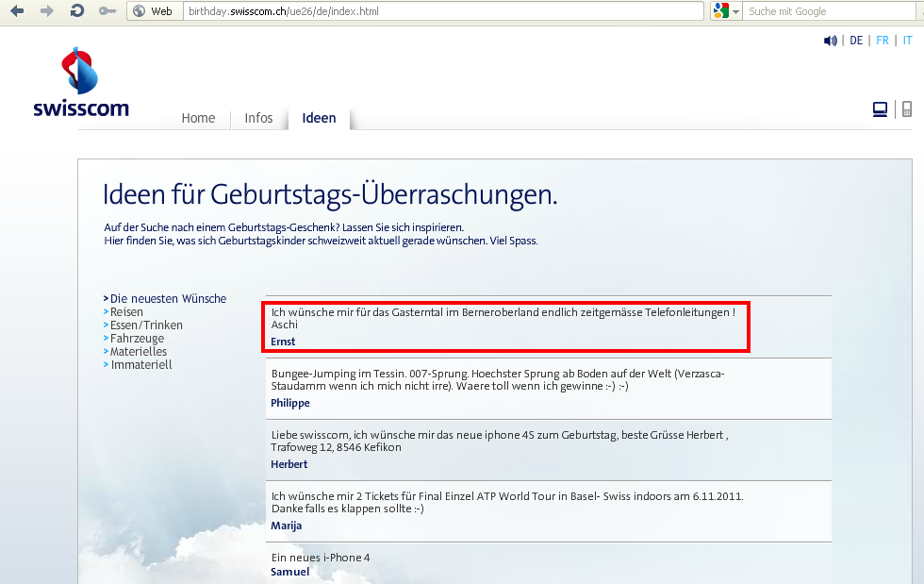Click the Swisscom logo

pyautogui.click(x=81, y=82)
